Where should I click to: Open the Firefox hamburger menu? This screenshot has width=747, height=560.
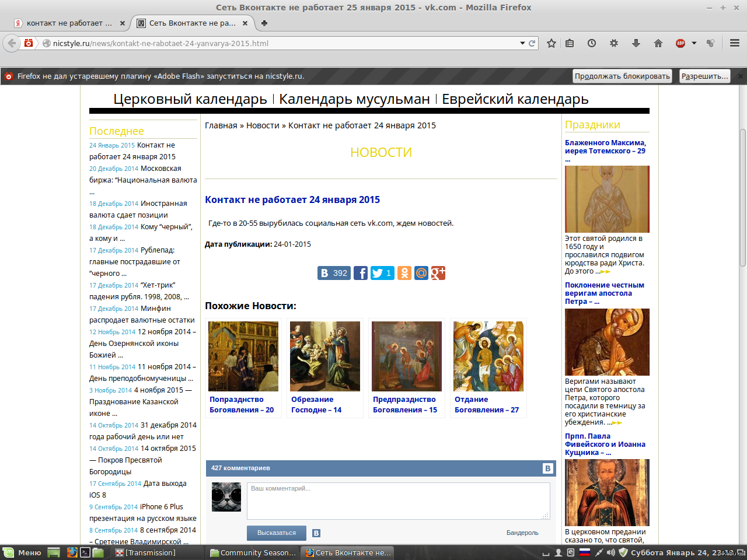pos(735,43)
